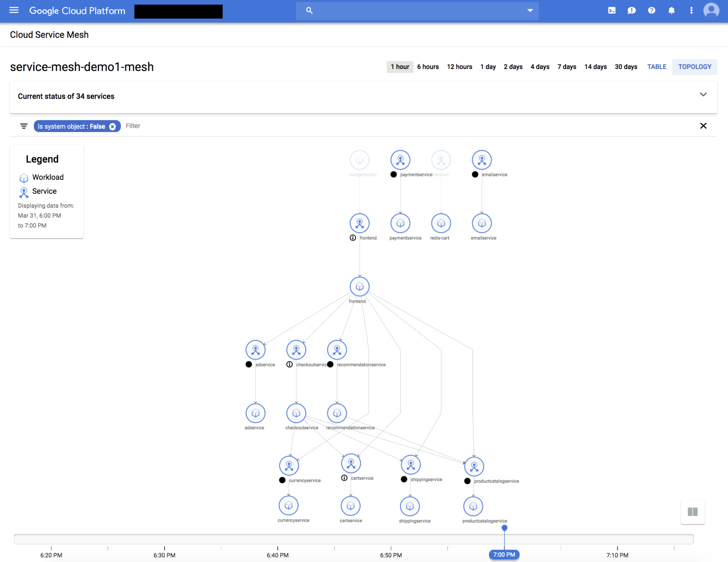The width and height of the screenshot is (728, 562).
Task: Click the 7:00 PM timeline marker label
Action: 504,555
